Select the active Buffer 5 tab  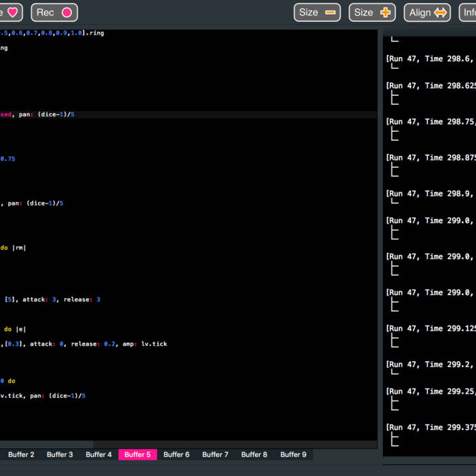click(x=137, y=454)
